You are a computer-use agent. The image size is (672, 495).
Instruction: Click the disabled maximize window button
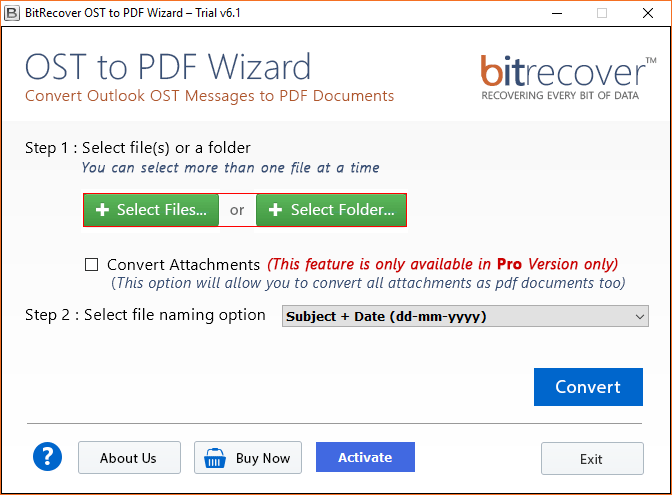(602, 13)
